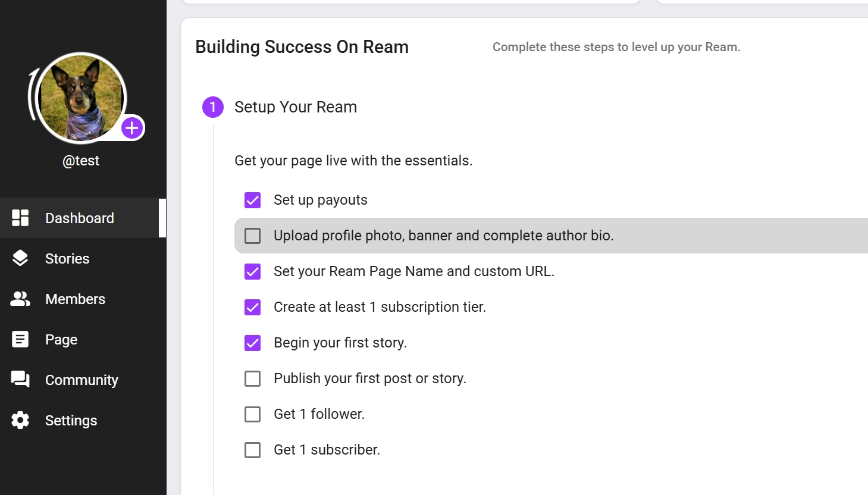Click the Community chat bubbles icon
This screenshot has height=495, width=868.
(20, 380)
